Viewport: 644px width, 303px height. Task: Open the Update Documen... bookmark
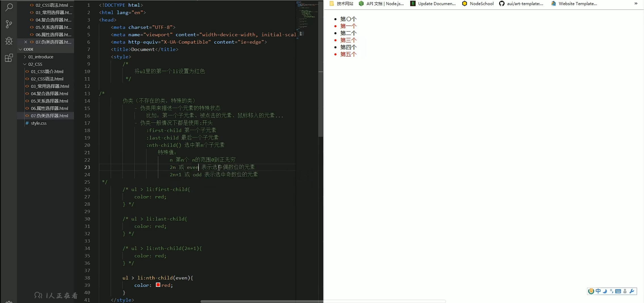(x=433, y=4)
